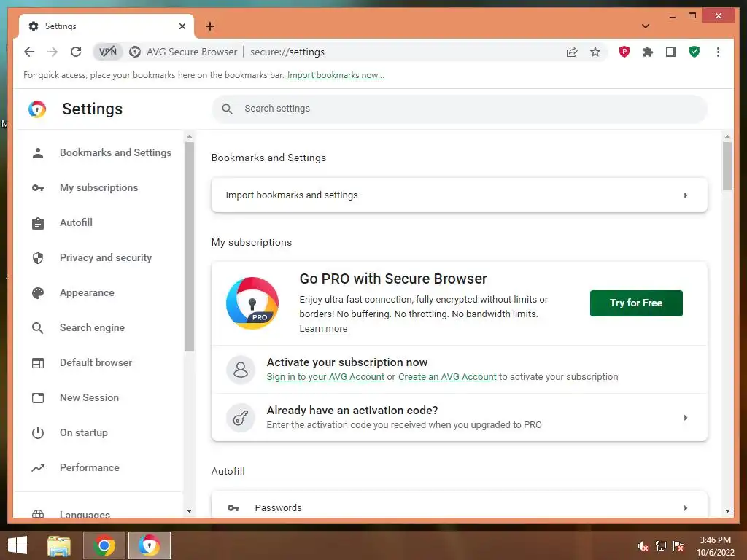Screen dimensions: 747x560
Task: Click the network tray icon
Action: pos(661,546)
